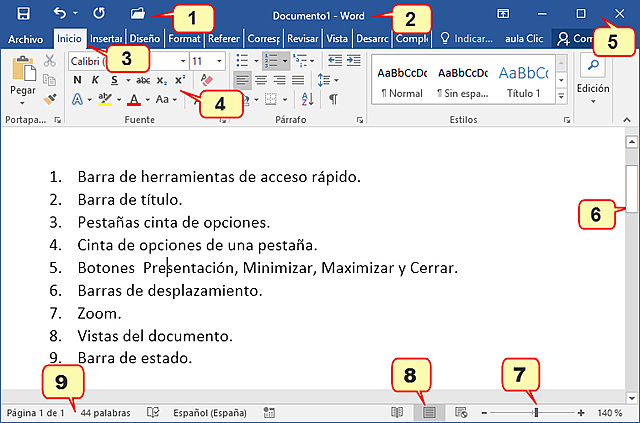Align text left
Screen dimensions: 640x423
(x=242, y=80)
